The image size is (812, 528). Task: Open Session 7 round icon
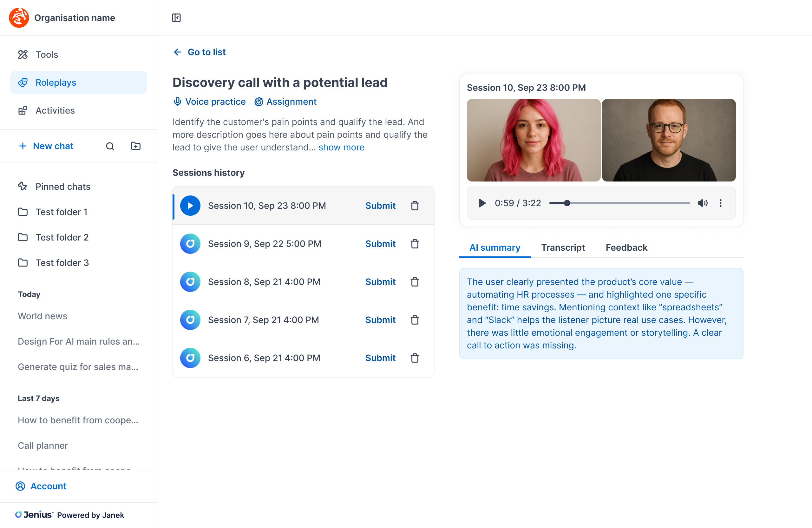190,320
